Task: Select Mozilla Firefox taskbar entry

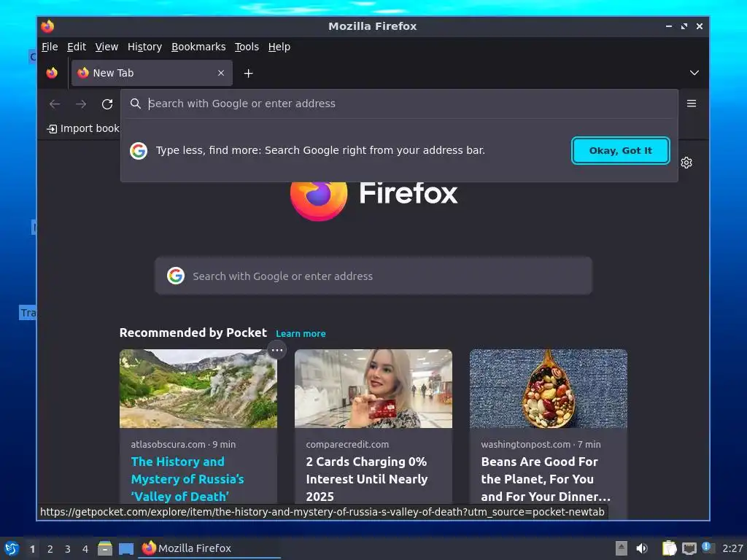Action: [x=209, y=548]
